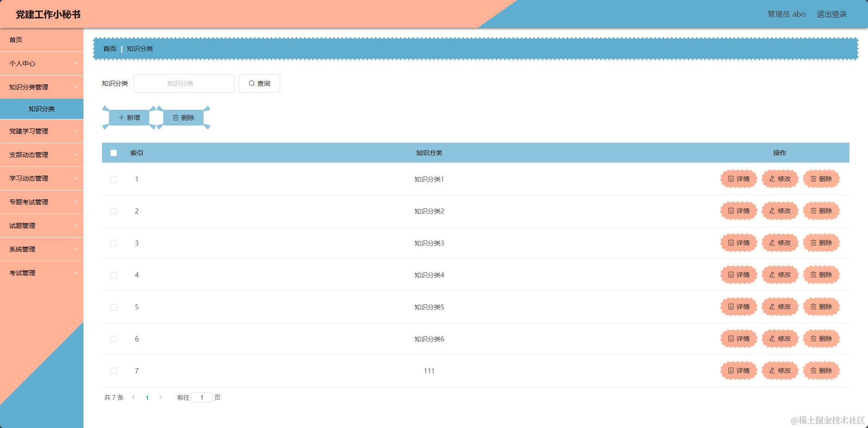Expand 支部动态管理 in the sidebar
This screenshot has width=868, height=428.
point(42,155)
